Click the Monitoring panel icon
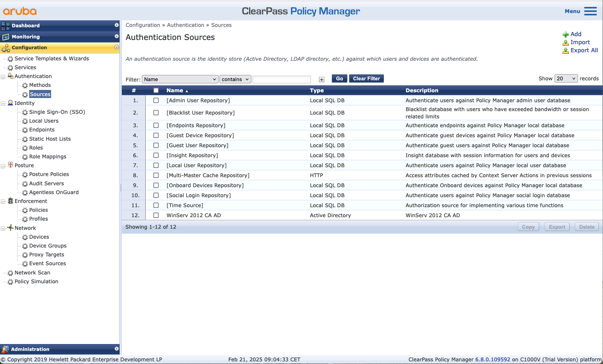This screenshot has width=603, height=364. point(6,37)
